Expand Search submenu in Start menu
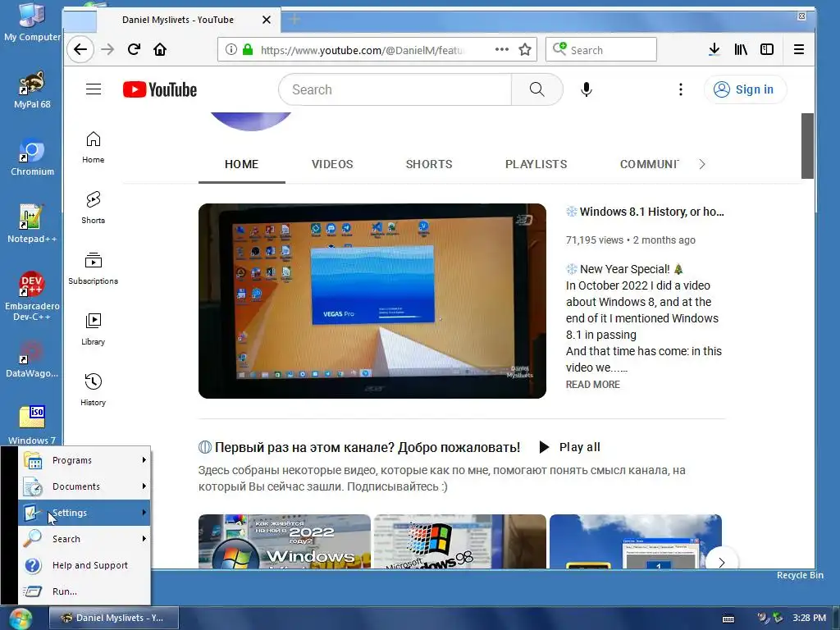The image size is (840, 630). point(84,539)
